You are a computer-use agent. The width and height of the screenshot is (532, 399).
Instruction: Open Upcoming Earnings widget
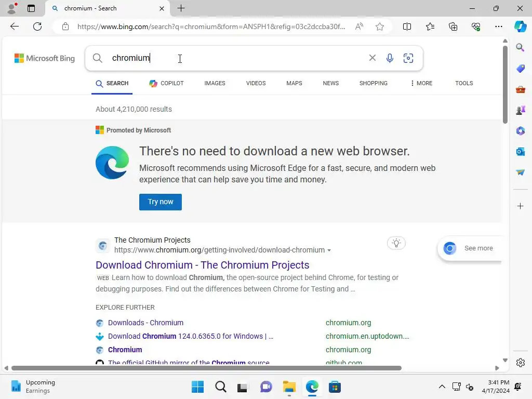[33, 387]
